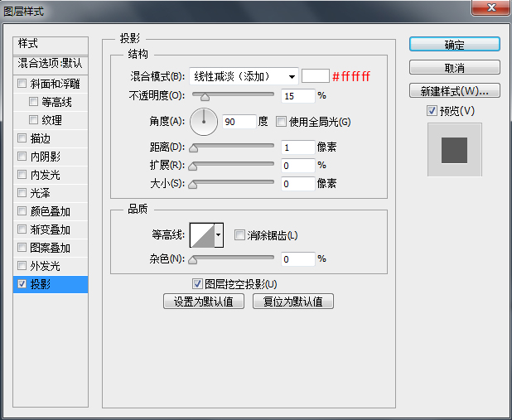
Task: Tick the 纹理 sub-style checkbox
Action: [33, 119]
